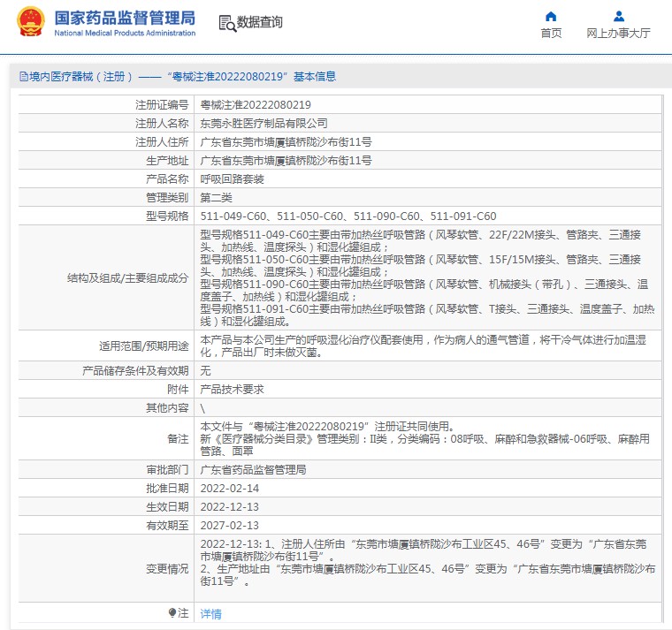Click attachment value 产品技术要求
Screen dimensions: 672x630
[x=232, y=390]
